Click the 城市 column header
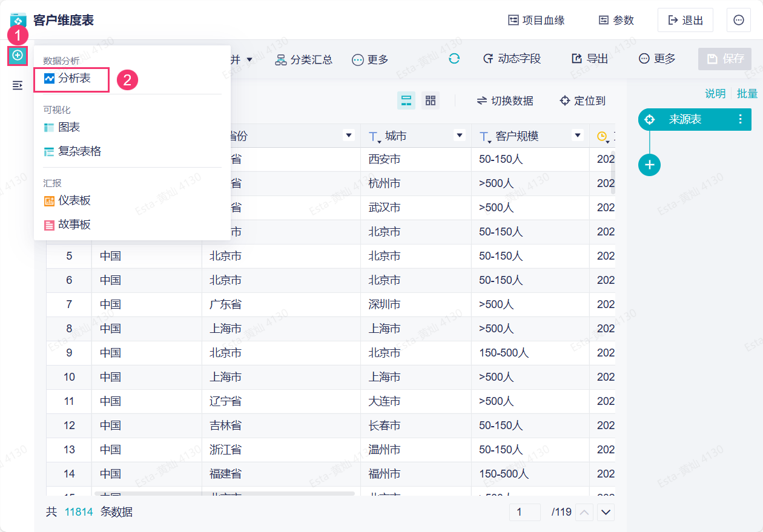 416,136
